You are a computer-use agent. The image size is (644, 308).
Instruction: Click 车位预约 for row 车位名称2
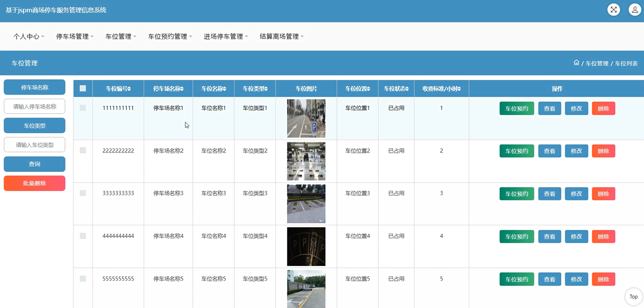(517, 151)
